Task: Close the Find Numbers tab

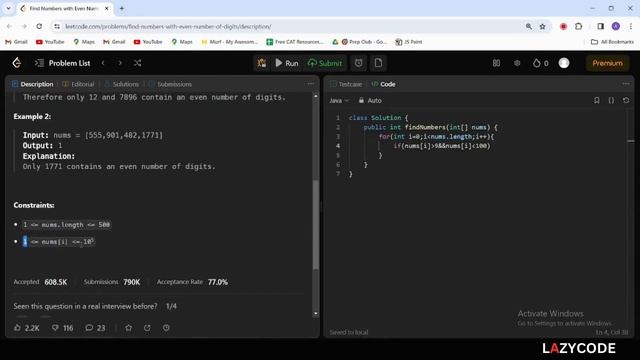Action: (107, 8)
